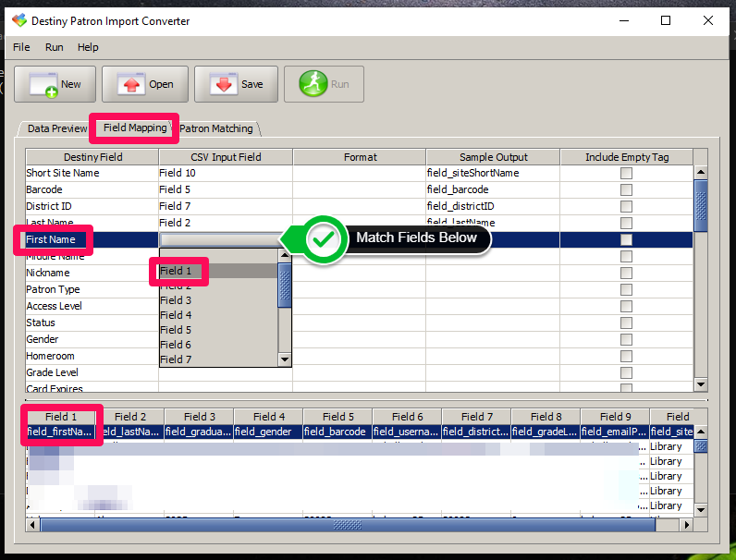Click the Destiny Patron Import Converter app icon
The image size is (736, 560).
coord(19,20)
